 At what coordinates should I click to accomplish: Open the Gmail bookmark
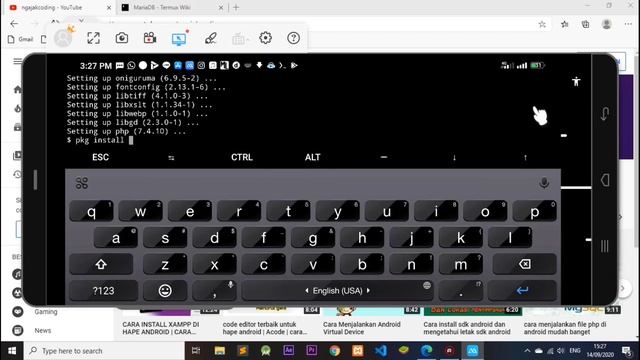click(21, 39)
